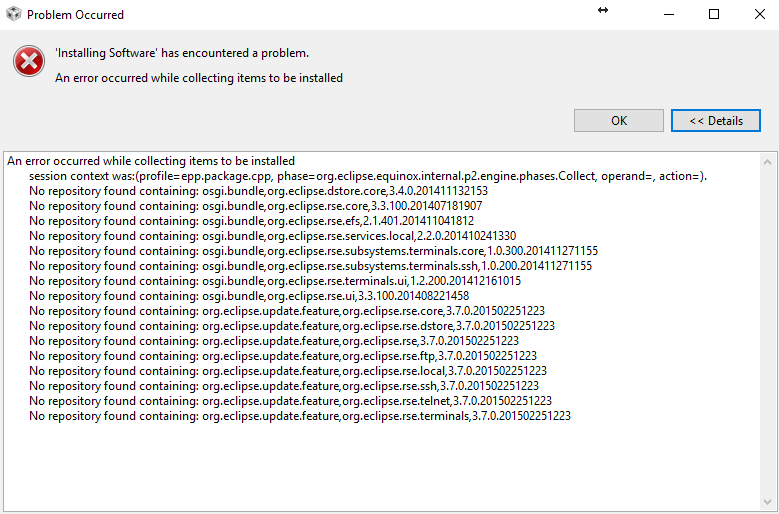Click the Problem Occurred title bar icon

click(x=13, y=15)
